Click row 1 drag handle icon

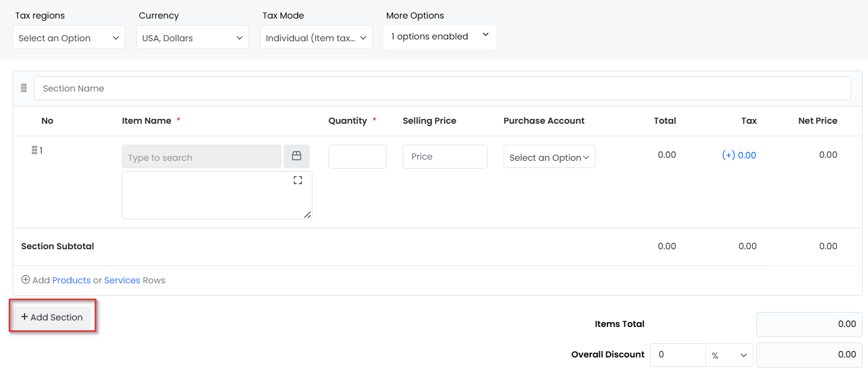tap(35, 150)
